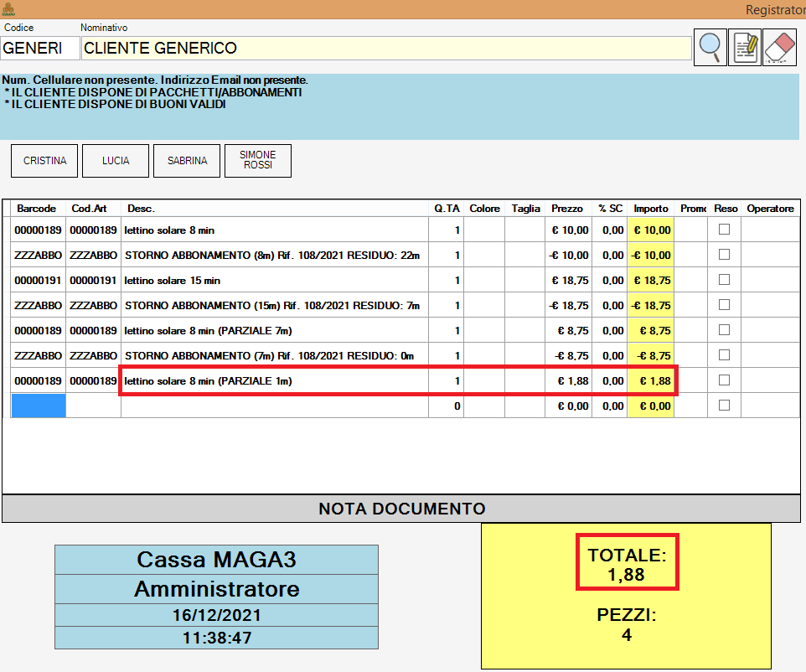The height and width of the screenshot is (672, 806).
Task: Check Reso box for PARZIALE 1m row
Action: [725, 380]
